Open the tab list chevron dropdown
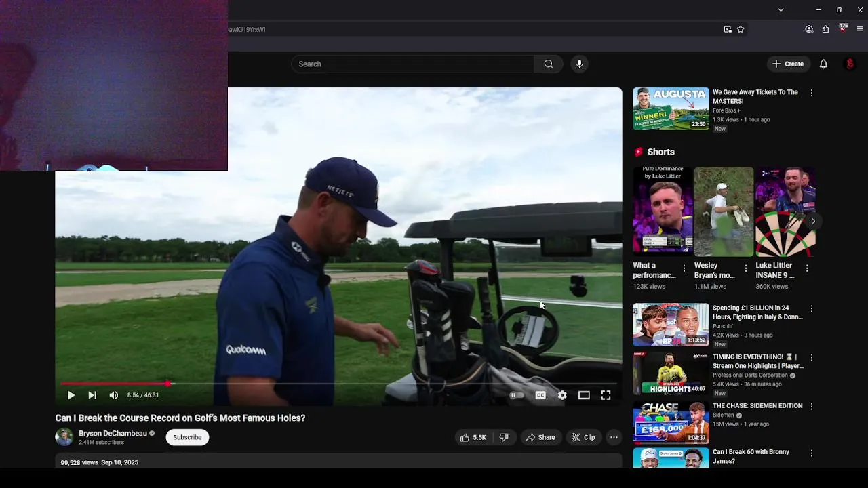 coord(781,9)
